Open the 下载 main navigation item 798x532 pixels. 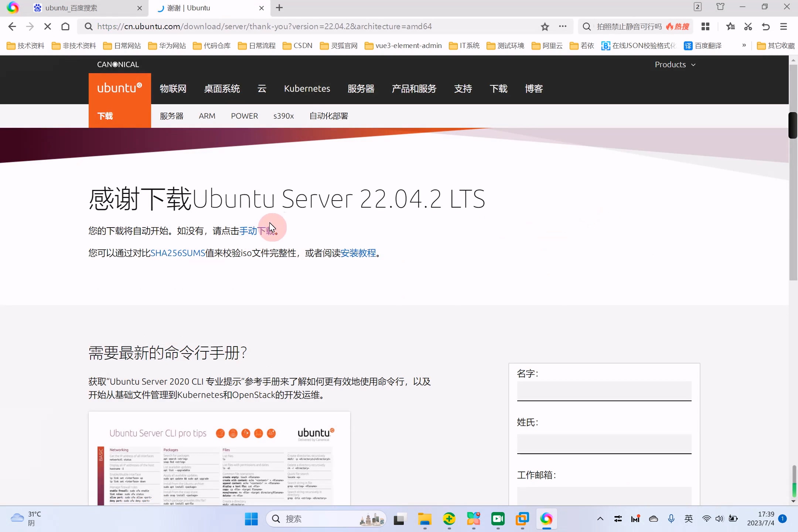tap(498, 89)
